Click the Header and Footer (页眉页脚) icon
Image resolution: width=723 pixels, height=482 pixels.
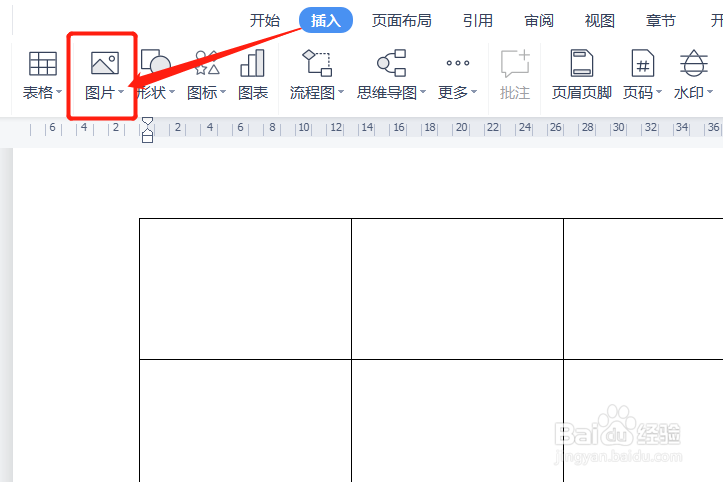pyautogui.click(x=582, y=63)
